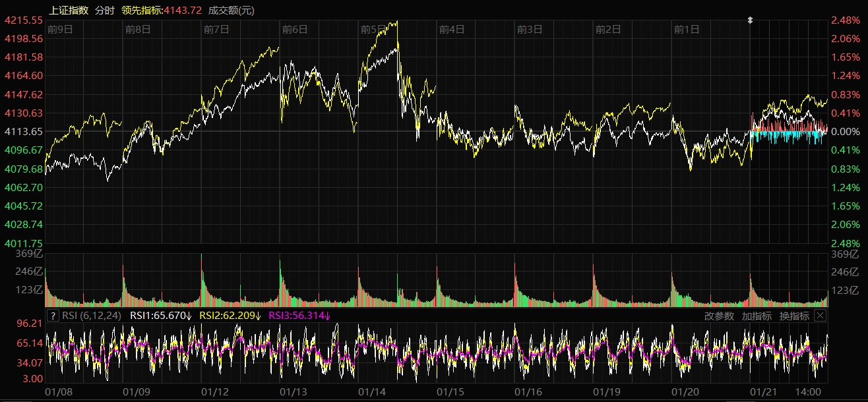Click the magenta RSI3 value label
The width and height of the screenshot is (868, 402).
(x=299, y=316)
